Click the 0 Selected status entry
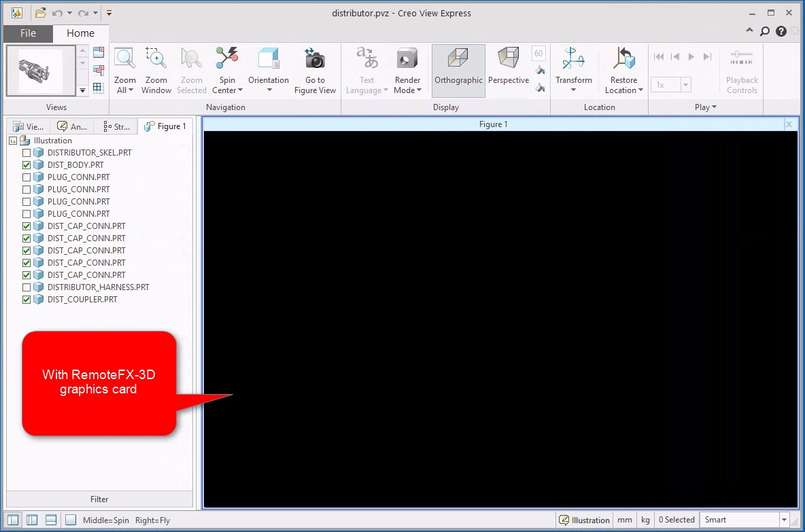The width and height of the screenshot is (805, 532). coord(676,520)
